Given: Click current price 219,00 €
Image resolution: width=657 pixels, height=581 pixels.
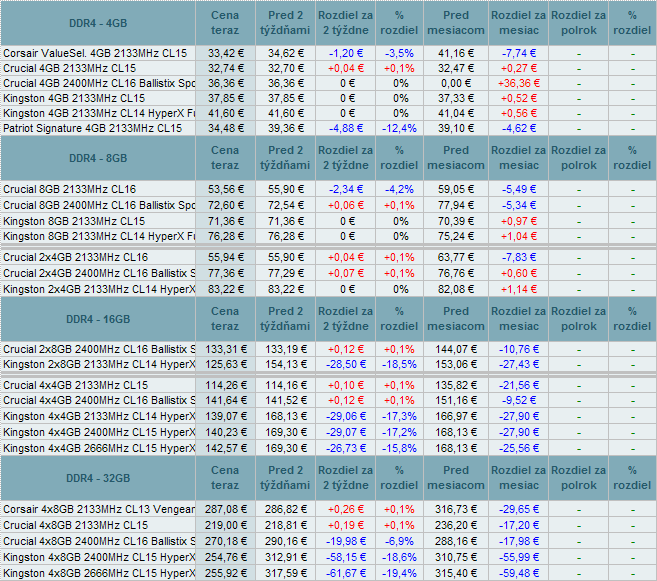Looking at the screenshot, I should point(226,525).
